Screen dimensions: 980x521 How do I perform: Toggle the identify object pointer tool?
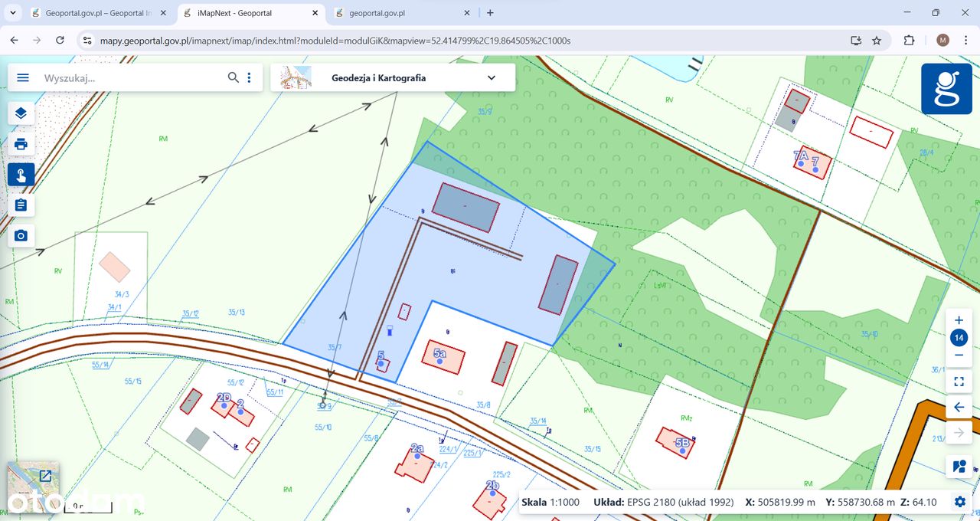click(21, 175)
